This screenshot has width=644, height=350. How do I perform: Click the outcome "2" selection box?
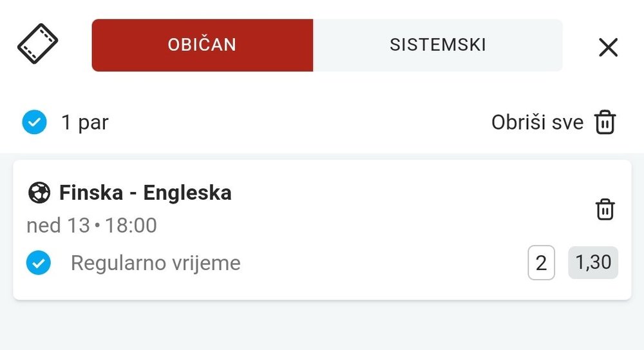(541, 263)
